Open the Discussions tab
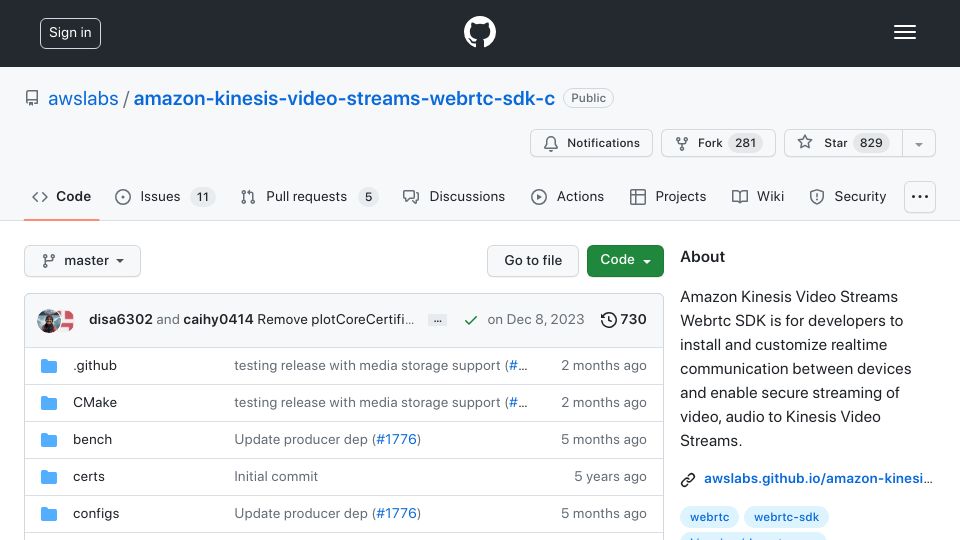The height and width of the screenshot is (540, 960). pos(454,197)
